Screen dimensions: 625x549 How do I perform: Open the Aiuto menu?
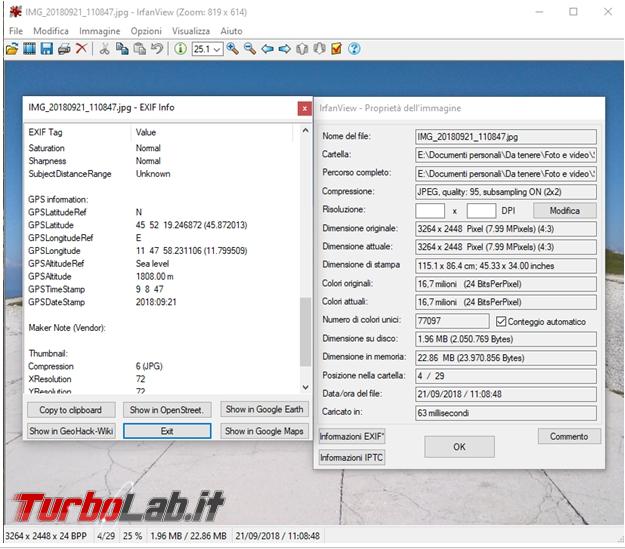pyautogui.click(x=231, y=31)
